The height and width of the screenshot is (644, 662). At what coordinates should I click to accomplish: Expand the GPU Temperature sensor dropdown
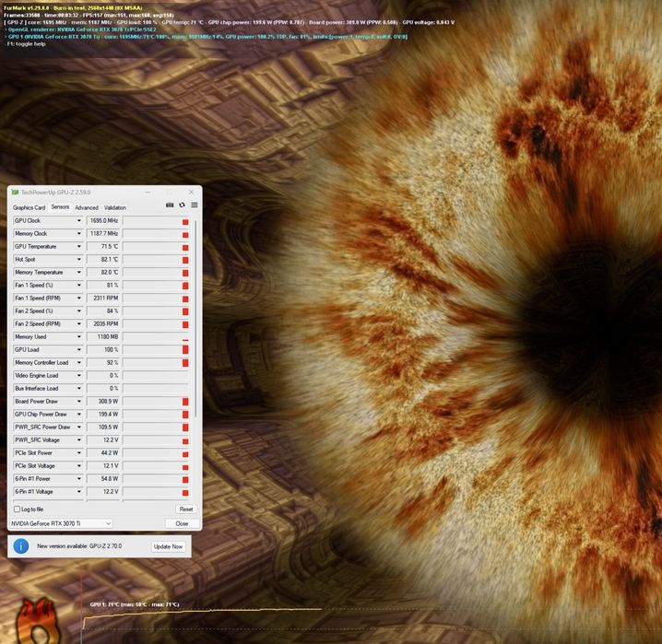pos(79,246)
